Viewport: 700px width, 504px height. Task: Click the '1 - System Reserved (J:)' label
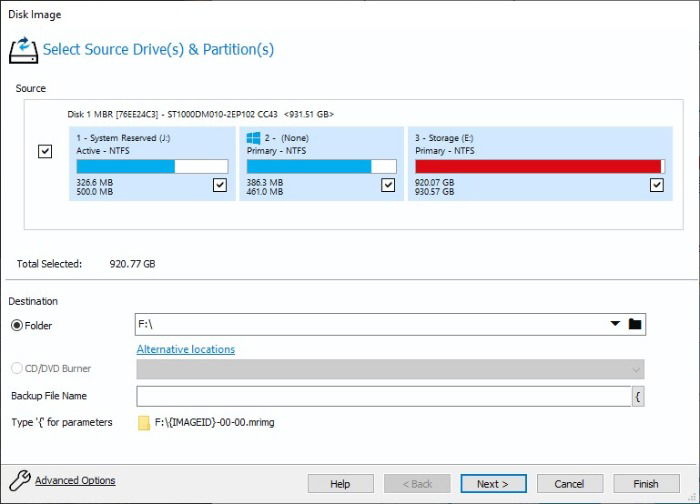(x=123, y=138)
